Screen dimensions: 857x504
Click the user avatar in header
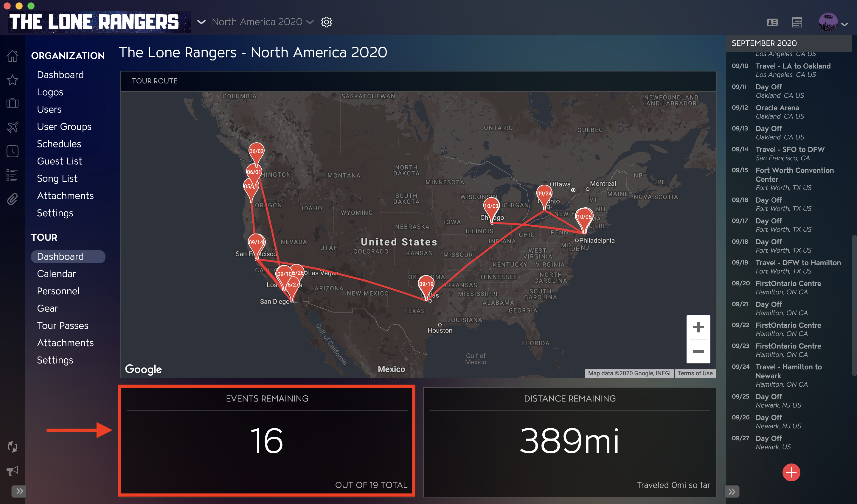tap(828, 22)
